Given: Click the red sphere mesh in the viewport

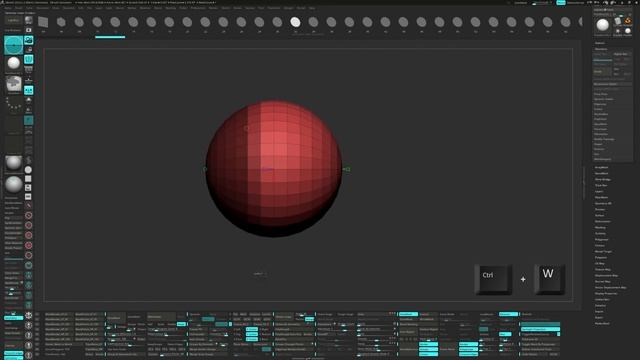Looking at the screenshot, I should pos(274,169).
